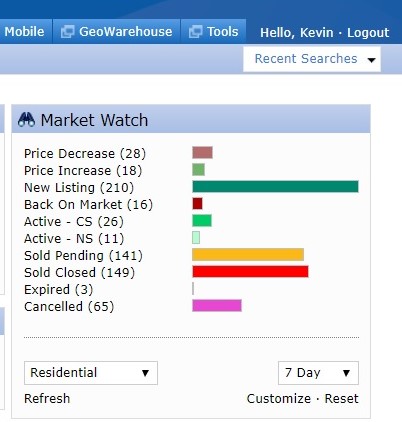
Task: Click the dark green New Listing bar
Action: point(275,187)
